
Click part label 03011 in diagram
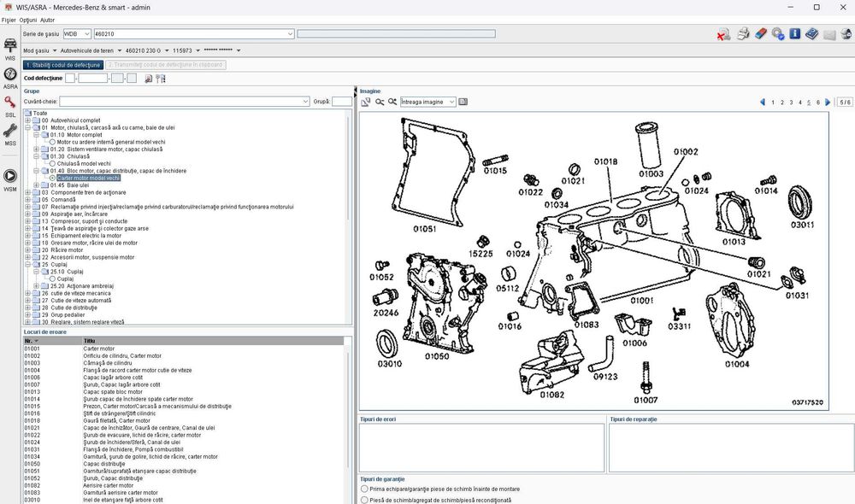tap(802, 225)
